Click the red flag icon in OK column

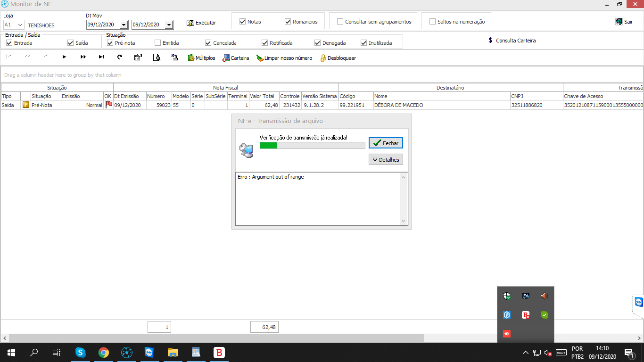pyautogui.click(x=108, y=105)
